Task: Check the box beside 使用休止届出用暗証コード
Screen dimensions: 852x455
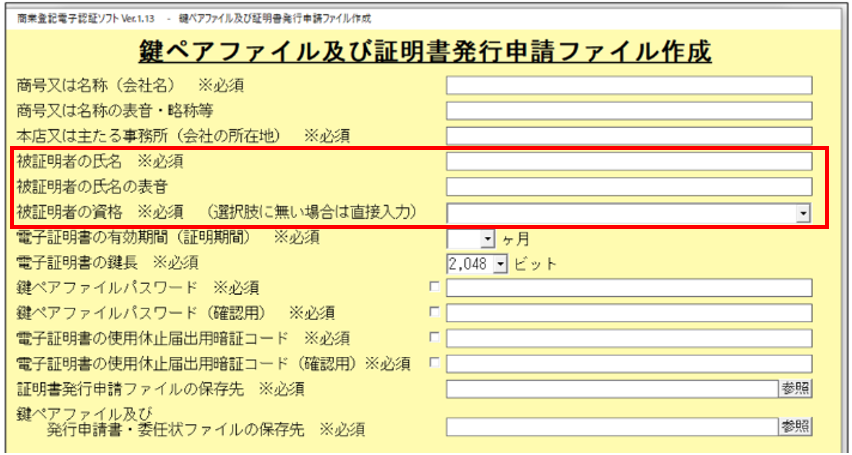Action: 434,338
